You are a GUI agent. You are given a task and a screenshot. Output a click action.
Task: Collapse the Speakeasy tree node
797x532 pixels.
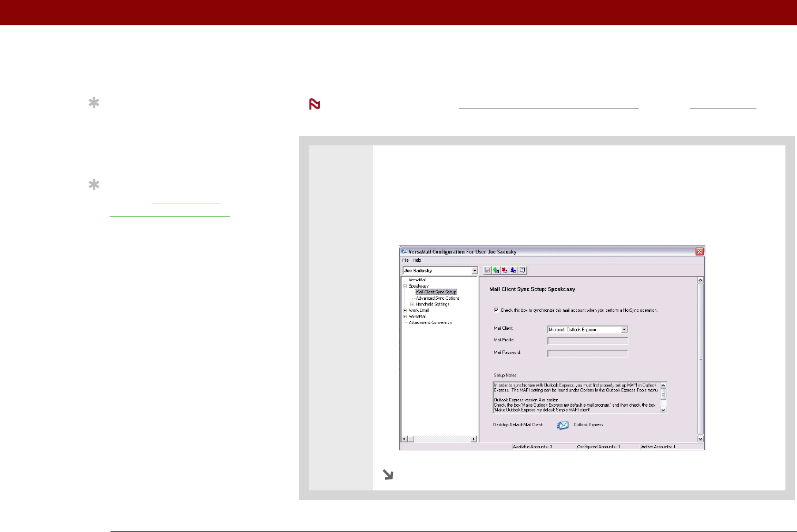click(x=405, y=286)
